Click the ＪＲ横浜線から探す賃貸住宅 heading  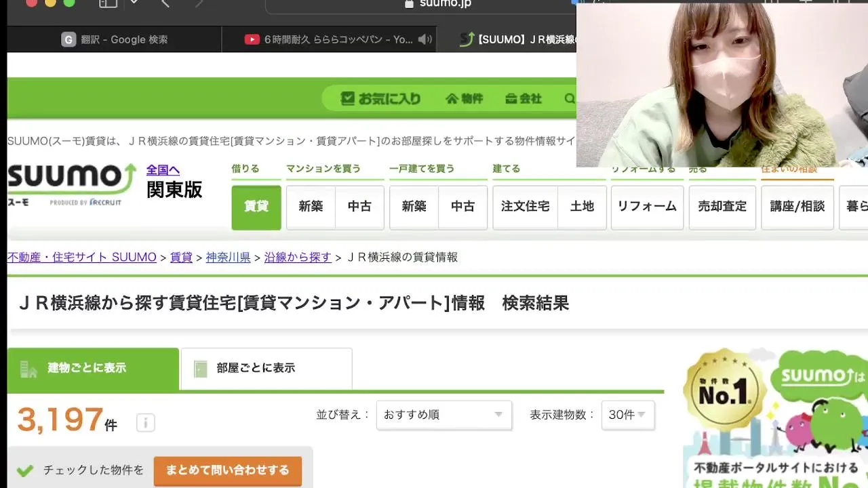[294, 303]
